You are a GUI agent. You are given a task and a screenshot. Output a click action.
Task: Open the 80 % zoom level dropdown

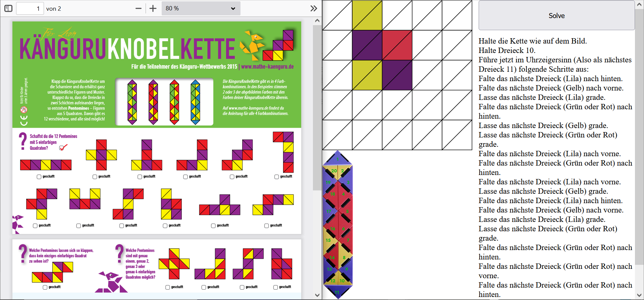(201, 8)
